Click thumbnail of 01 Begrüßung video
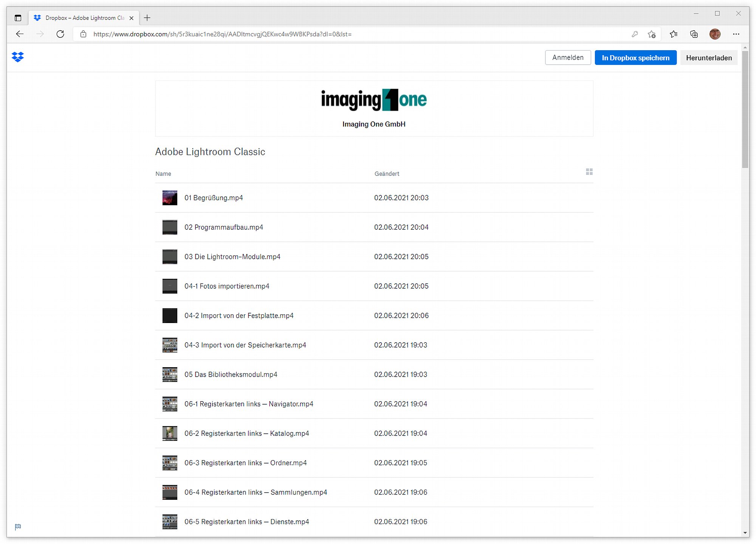 tap(170, 198)
